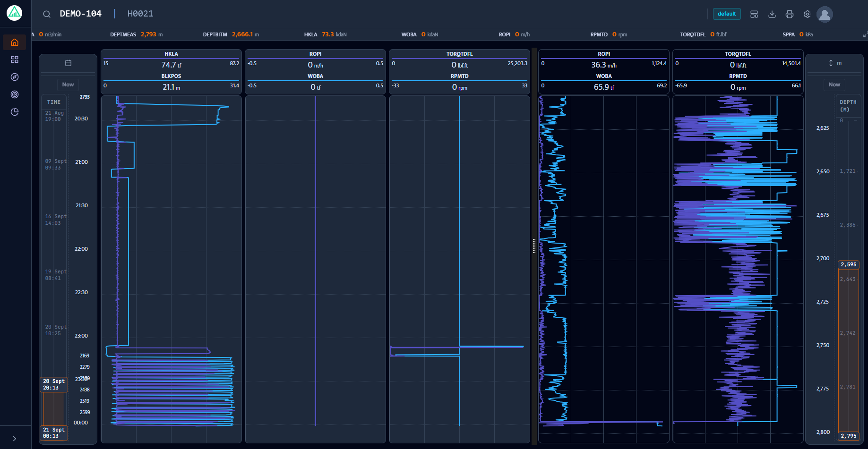Click the 20 Sept 10:25 timeline marker
868x449 pixels.
[56, 330]
